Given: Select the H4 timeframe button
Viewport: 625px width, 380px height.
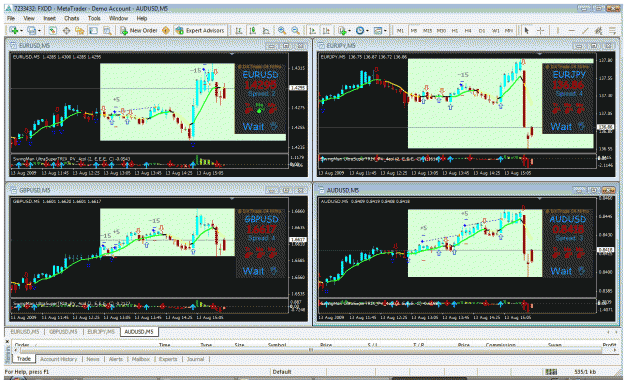Looking at the screenshot, I should click(468, 31).
